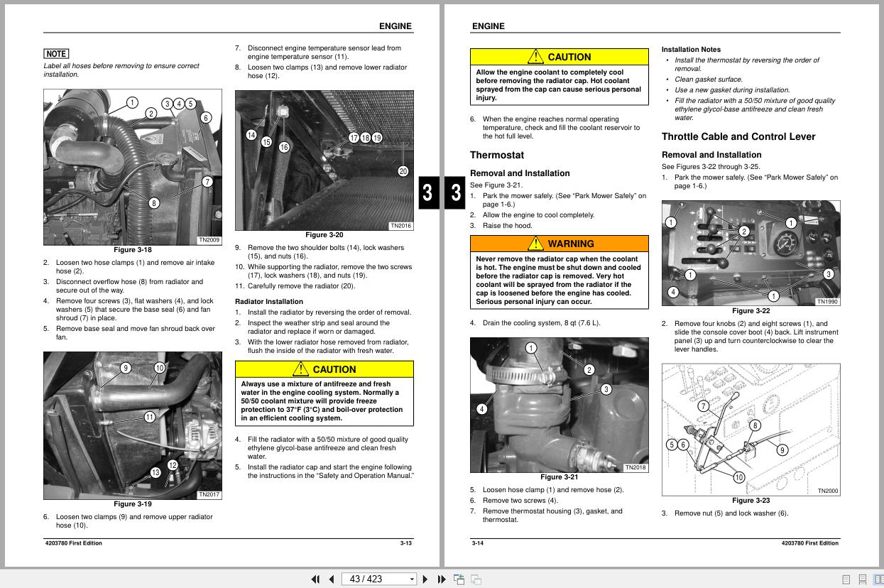The height and width of the screenshot is (588, 884).
Task: Go to the previous page
Action: [x=331, y=579]
